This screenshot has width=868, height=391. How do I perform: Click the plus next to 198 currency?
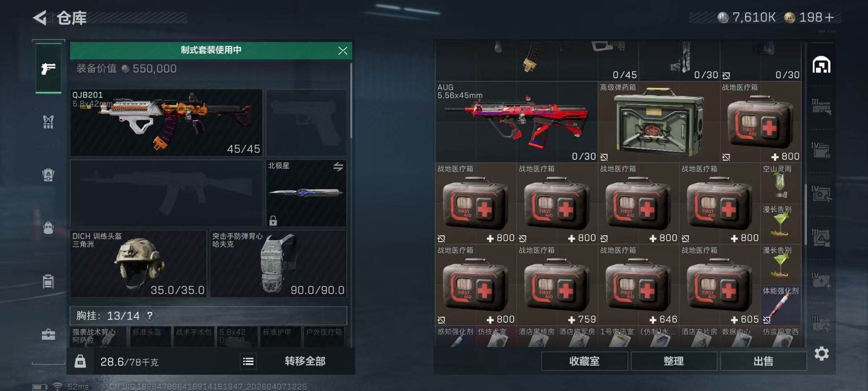point(829,18)
